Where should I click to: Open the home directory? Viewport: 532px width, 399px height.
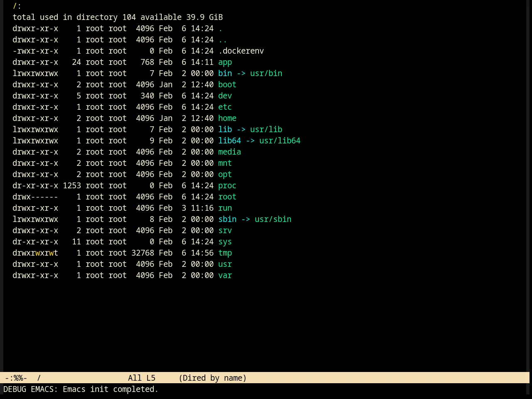coord(227,118)
